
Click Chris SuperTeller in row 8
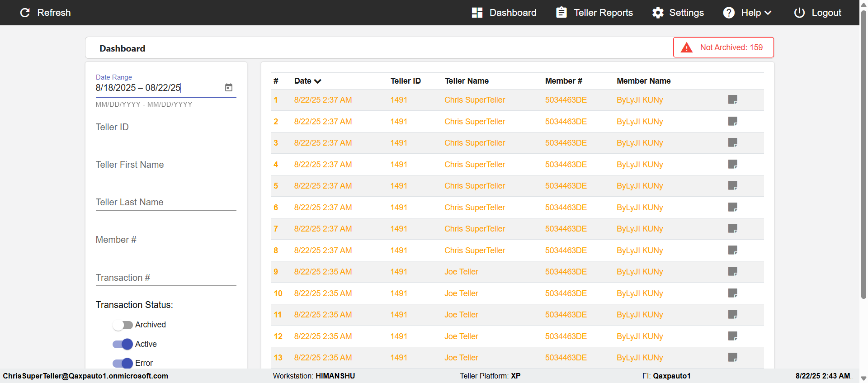475,251
